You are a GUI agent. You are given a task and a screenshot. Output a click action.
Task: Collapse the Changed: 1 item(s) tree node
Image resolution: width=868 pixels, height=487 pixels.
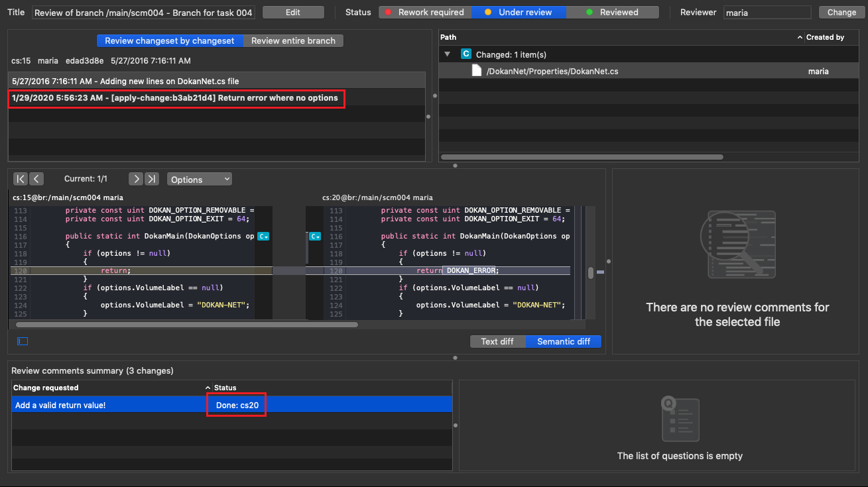click(448, 54)
